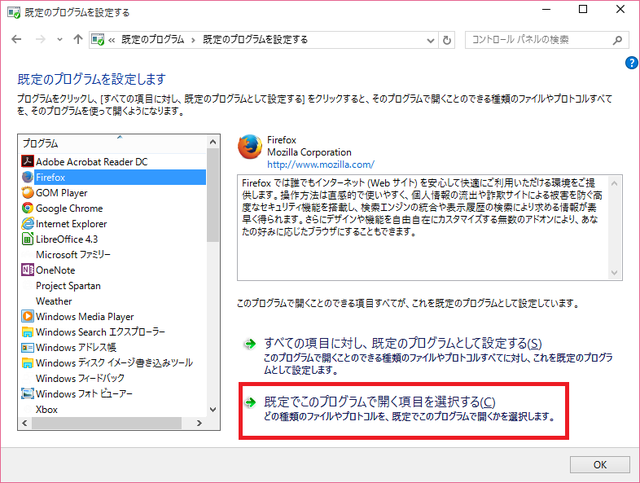Select LibreOffice 4.3 in the list
The height and width of the screenshot is (483, 640).
[x=67, y=239]
